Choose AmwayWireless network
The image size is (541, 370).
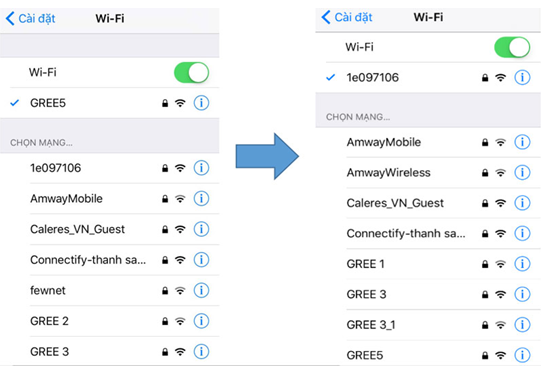pos(428,172)
